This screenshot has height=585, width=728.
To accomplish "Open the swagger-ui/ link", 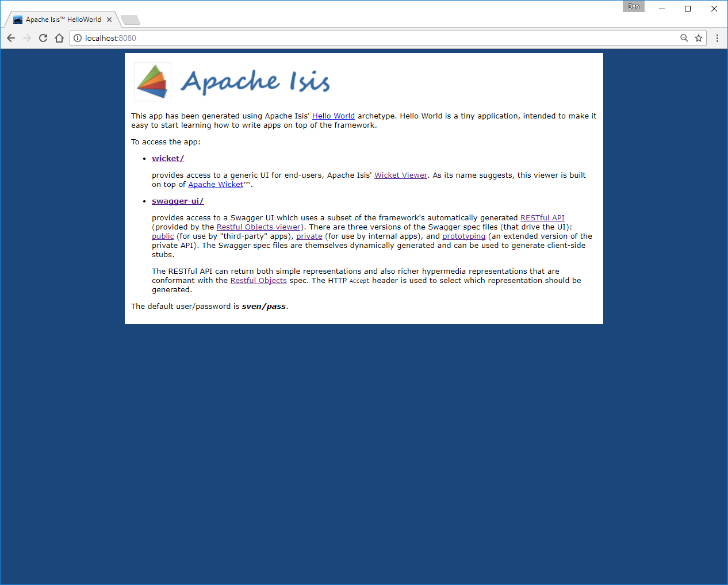I will pyautogui.click(x=178, y=201).
